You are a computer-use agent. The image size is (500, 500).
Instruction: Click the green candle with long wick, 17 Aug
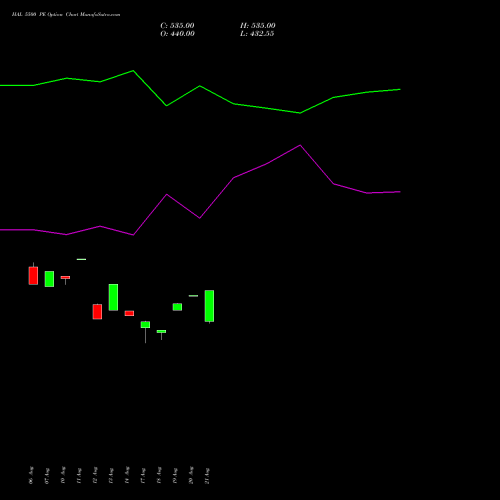[x=145, y=325]
